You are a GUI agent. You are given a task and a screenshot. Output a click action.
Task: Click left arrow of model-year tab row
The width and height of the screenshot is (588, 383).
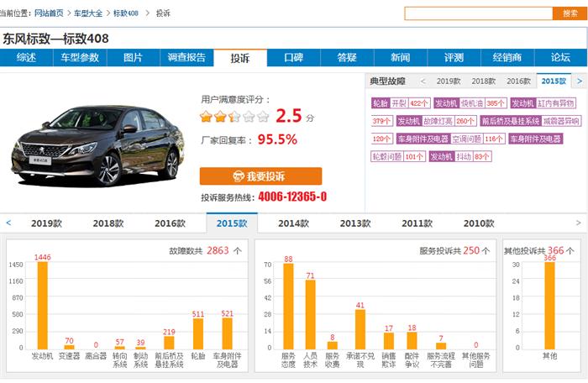click(8, 223)
